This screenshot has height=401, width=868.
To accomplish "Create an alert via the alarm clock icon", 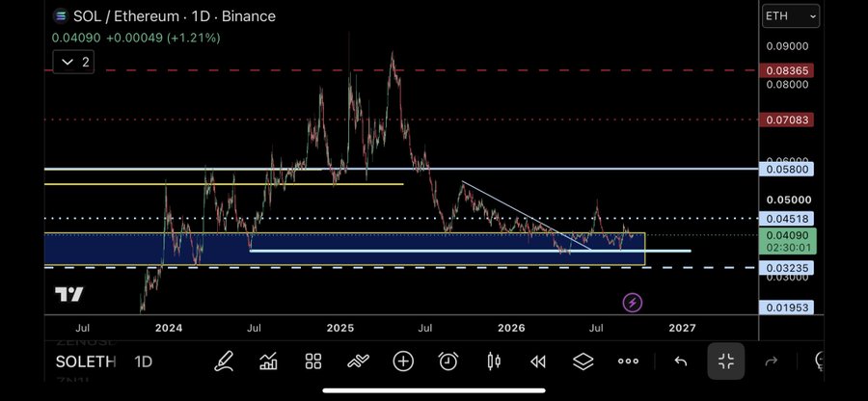I will coord(448,361).
